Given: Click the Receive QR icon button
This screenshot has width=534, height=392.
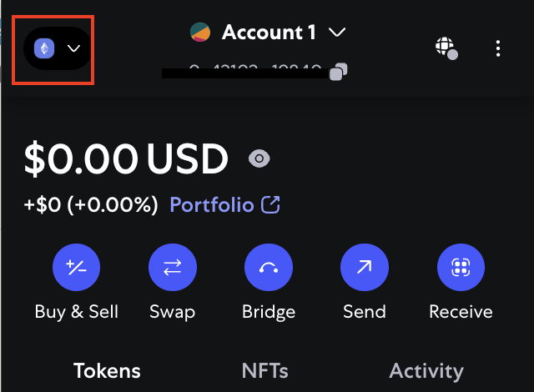Looking at the screenshot, I should [461, 267].
